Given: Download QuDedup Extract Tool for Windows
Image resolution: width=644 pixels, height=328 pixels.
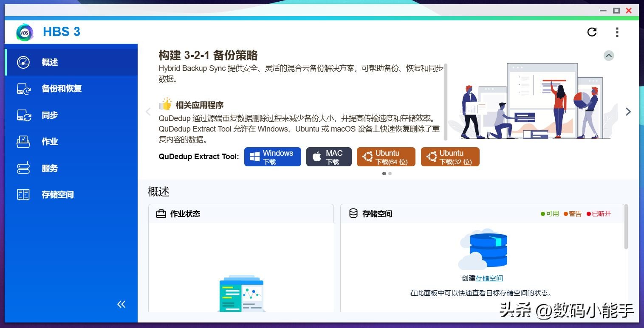Looking at the screenshot, I should pos(272,157).
